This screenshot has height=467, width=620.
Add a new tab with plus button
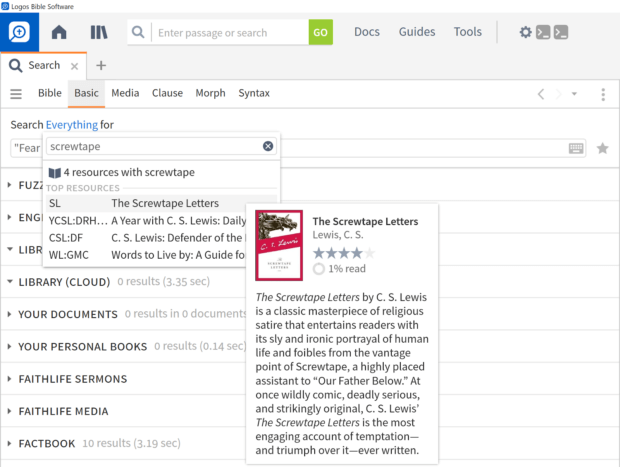point(101,66)
